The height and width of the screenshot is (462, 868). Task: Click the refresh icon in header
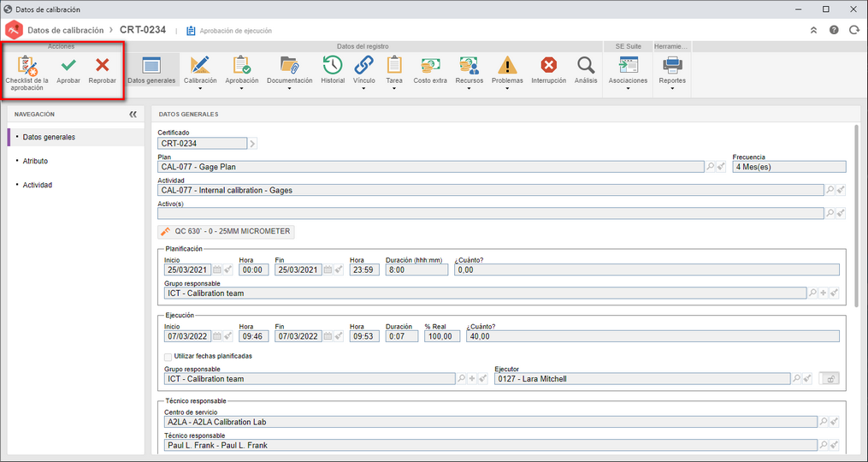[854, 31]
